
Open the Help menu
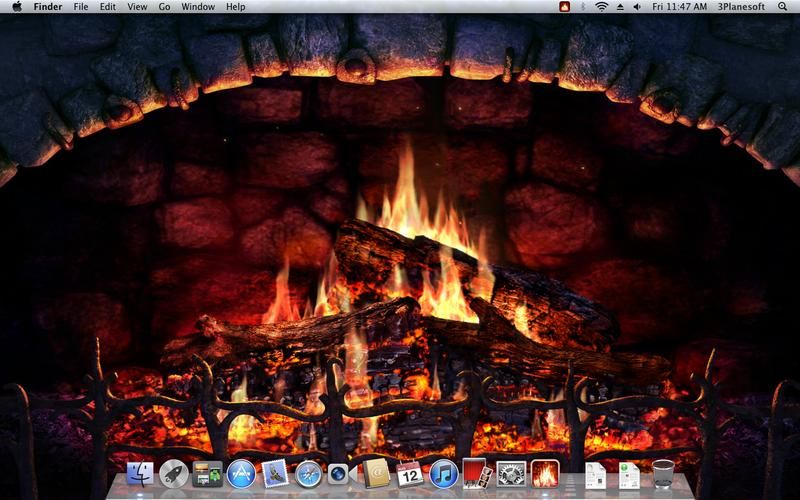click(x=235, y=7)
